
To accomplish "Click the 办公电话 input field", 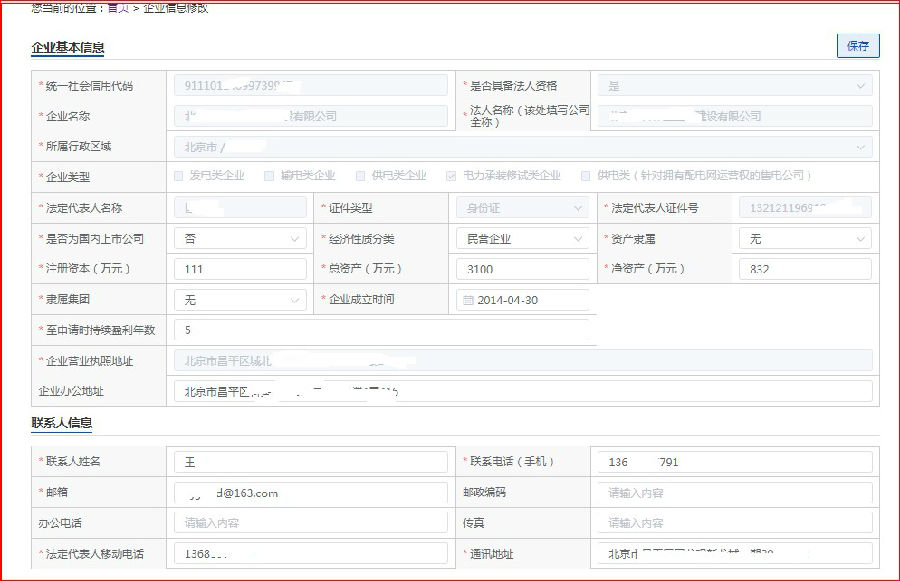I will click(x=311, y=523).
